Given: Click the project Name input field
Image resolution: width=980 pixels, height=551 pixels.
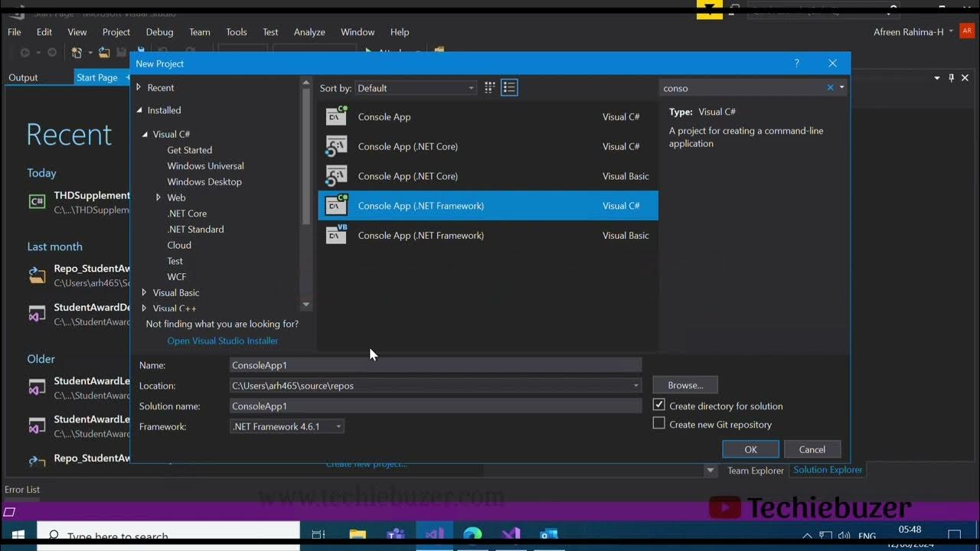Looking at the screenshot, I should click(x=435, y=365).
